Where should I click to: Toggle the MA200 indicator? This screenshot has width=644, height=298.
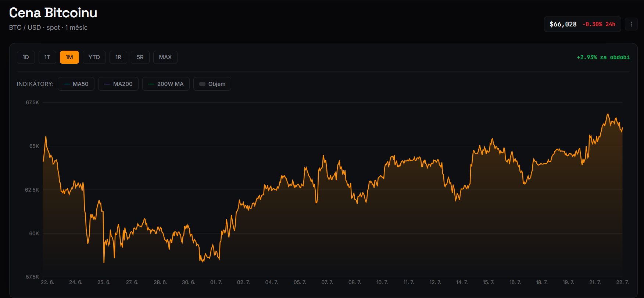[x=118, y=84]
